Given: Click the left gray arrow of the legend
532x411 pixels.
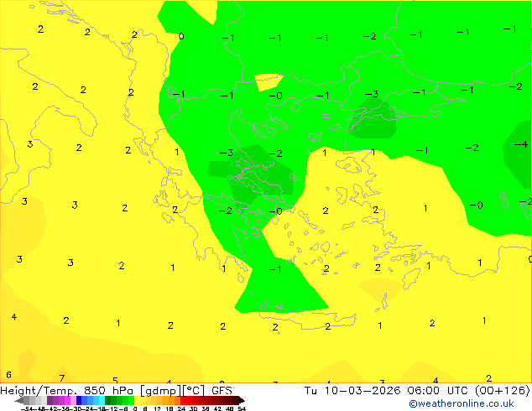Looking at the screenshot, I should (x=19, y=401).
